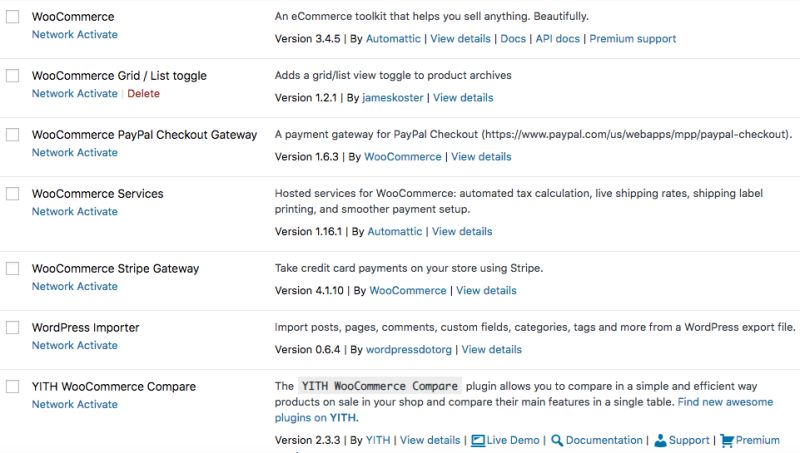View details of WooCommerce Services plugin

(x=462, y=232)
